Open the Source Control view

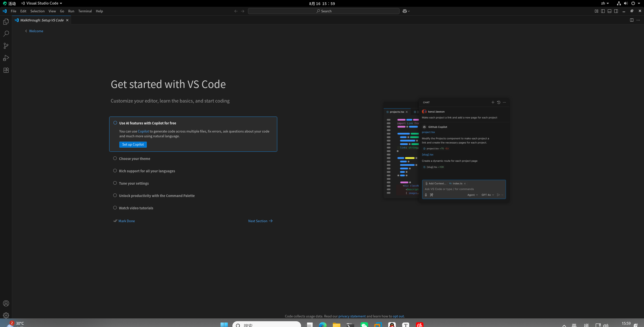point(6,46)
